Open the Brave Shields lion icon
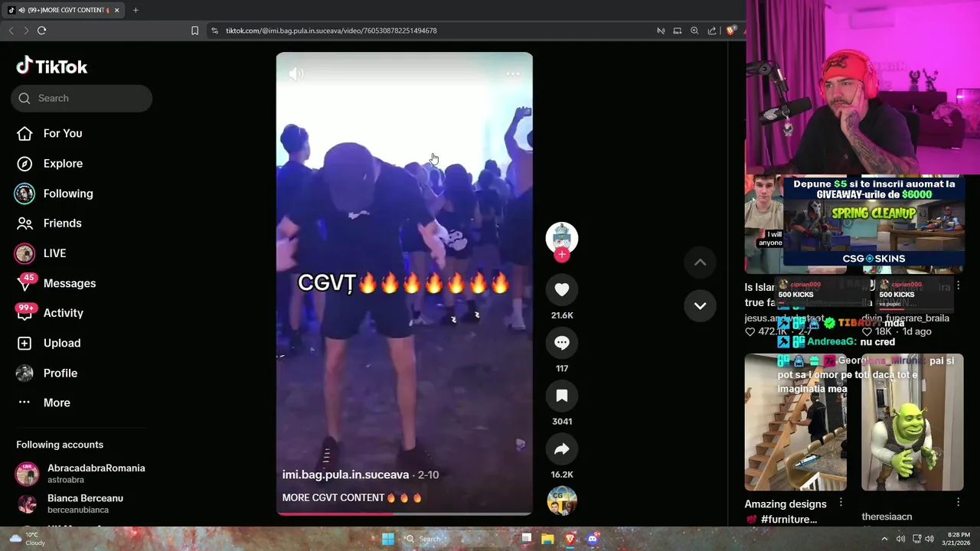Viewport: 980px width, 551px height. (730, 31)
